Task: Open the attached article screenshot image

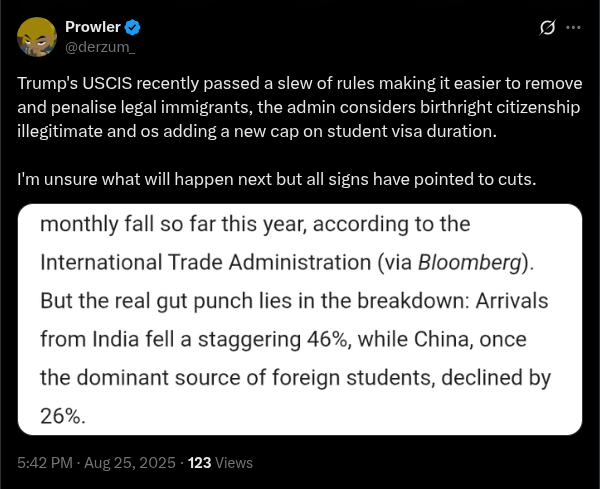Action: 300,319
